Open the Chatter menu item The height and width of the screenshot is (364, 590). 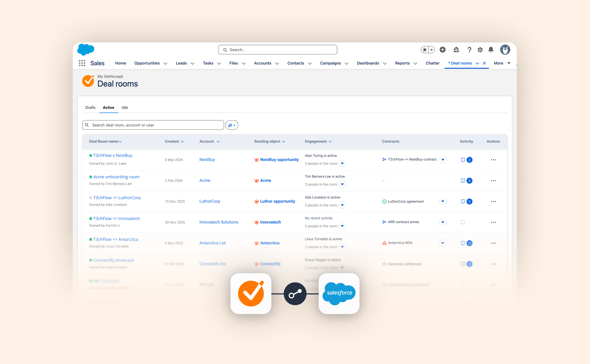(x=432, y=63)
